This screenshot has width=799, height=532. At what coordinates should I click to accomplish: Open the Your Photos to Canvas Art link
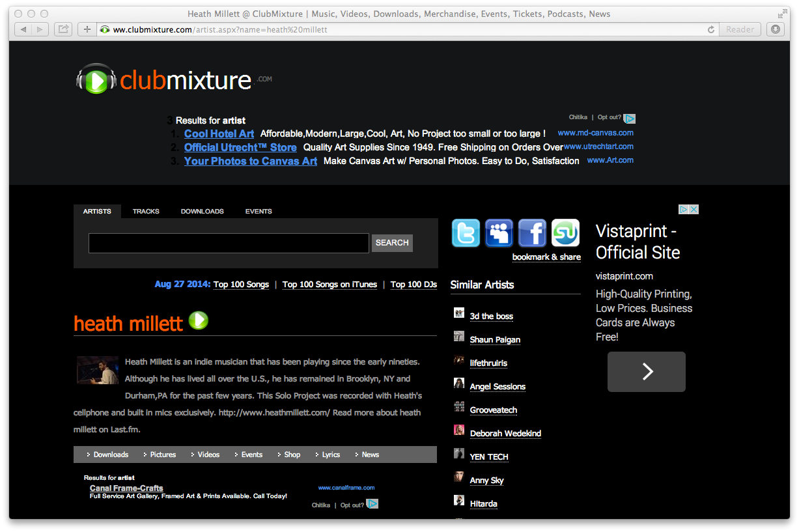[x=251, y=161]
